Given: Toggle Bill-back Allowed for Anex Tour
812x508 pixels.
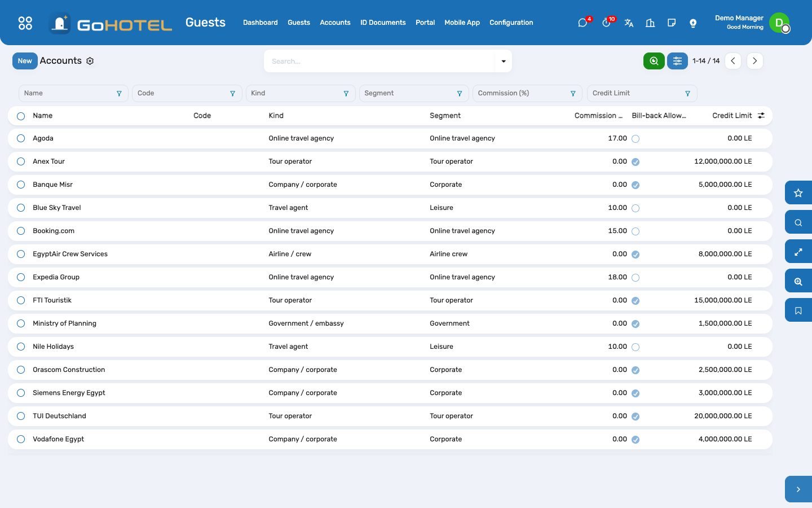Looking at the screenshot, I should tap(636, 162).
